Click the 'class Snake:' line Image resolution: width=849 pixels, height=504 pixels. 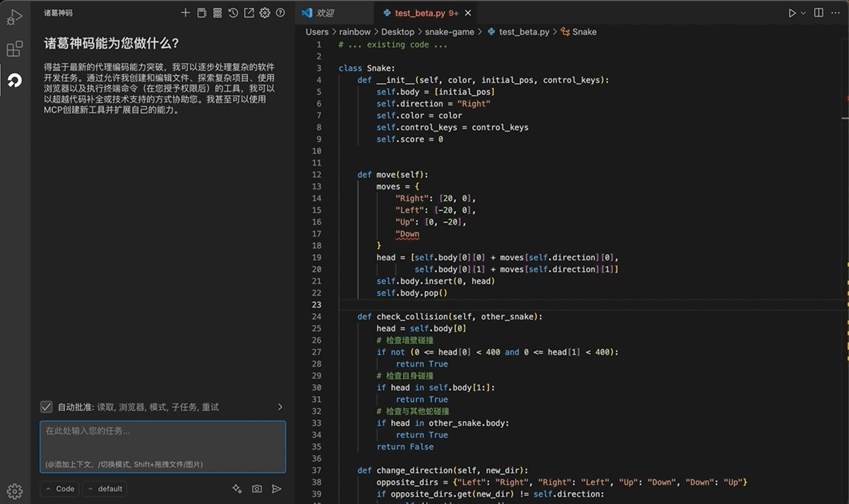pos(367,68)
